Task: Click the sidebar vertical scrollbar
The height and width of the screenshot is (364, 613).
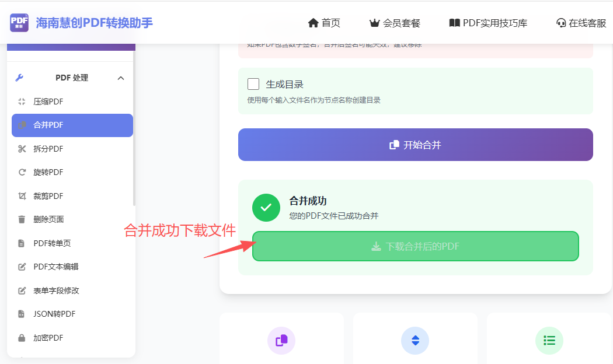Action: pos(134,129)
